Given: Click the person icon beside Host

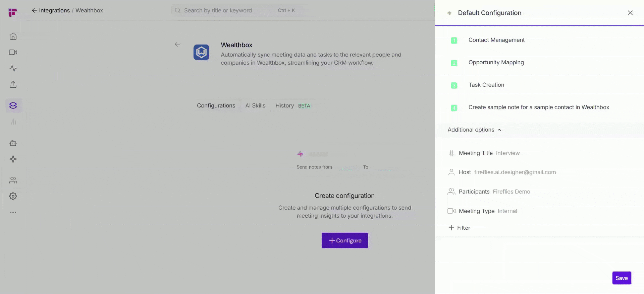Looking at the screenshot, I should coord(451,172).
